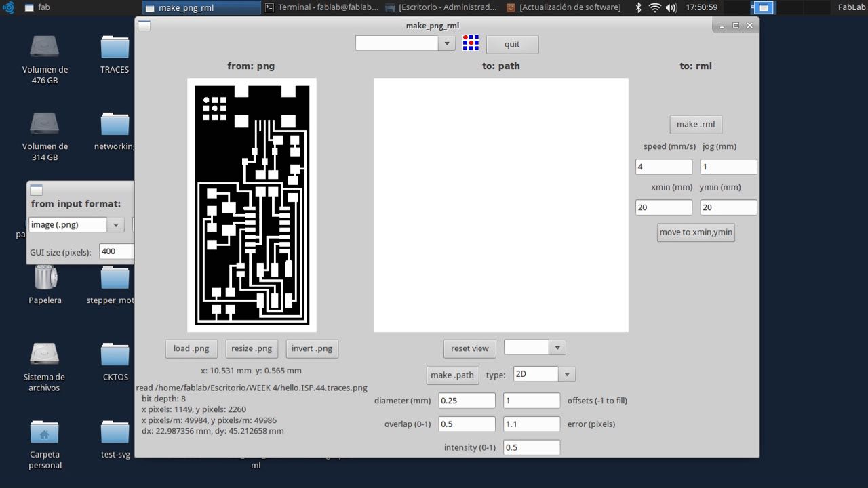The width and height of the screenshot is (868, 488).
Task: Click the ymin (mm) input field
Action: coord(728,207)
